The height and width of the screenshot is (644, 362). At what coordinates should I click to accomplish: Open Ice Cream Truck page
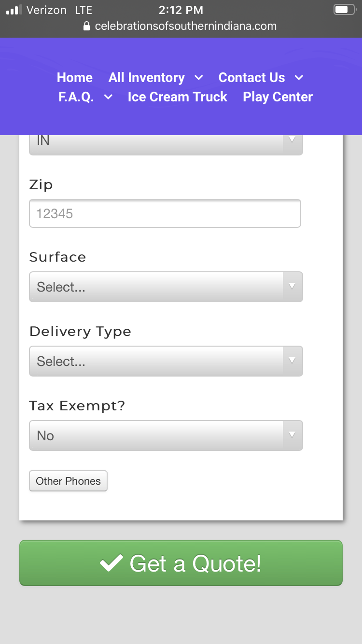coord(177,97)
